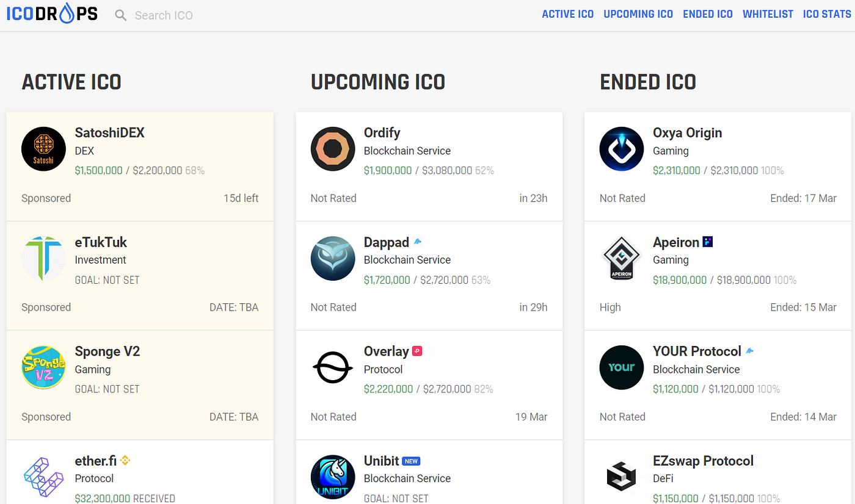Click 'Sponsored' label on Sponge V2 card

click(x=46, y=417)
